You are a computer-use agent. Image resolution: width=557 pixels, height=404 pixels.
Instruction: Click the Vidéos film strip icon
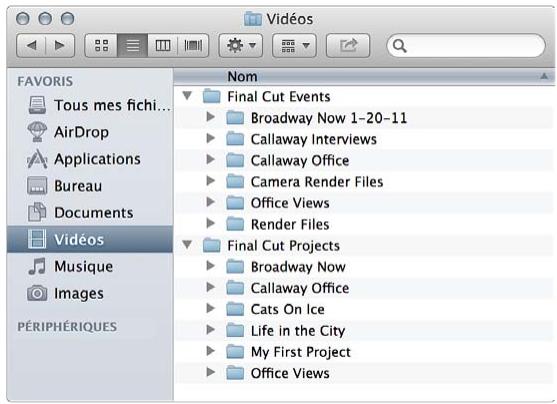37,239
